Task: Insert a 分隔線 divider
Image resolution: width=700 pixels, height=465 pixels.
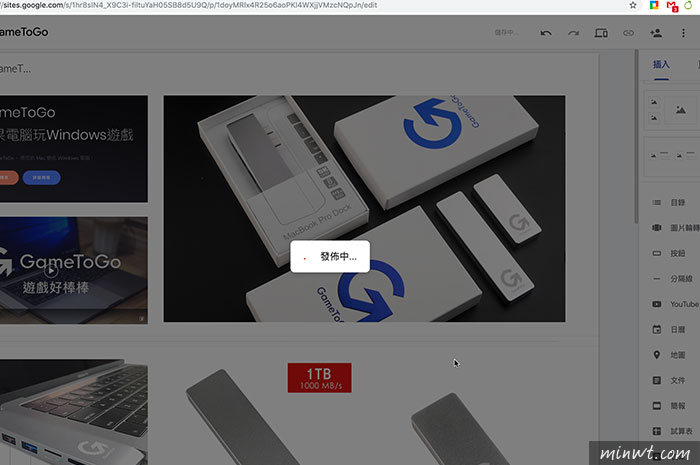Action: pyautogui.click(x=673, y=279)
